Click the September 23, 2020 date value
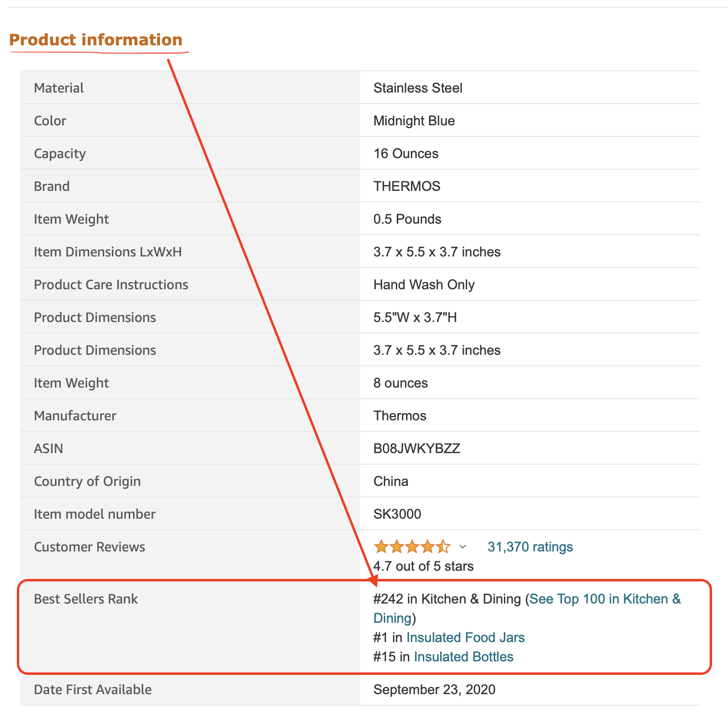Viewport: 728px width, 725px height. (434, 689)
